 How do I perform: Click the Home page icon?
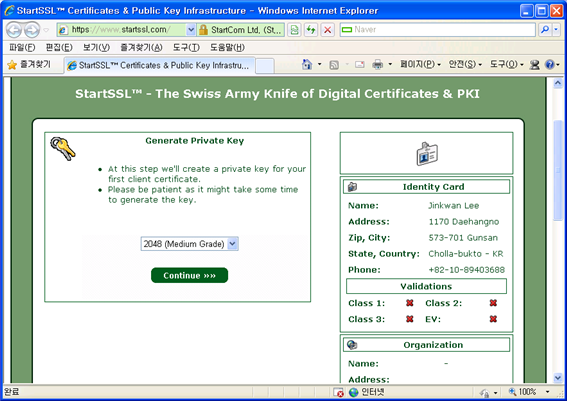coord(307,65)
